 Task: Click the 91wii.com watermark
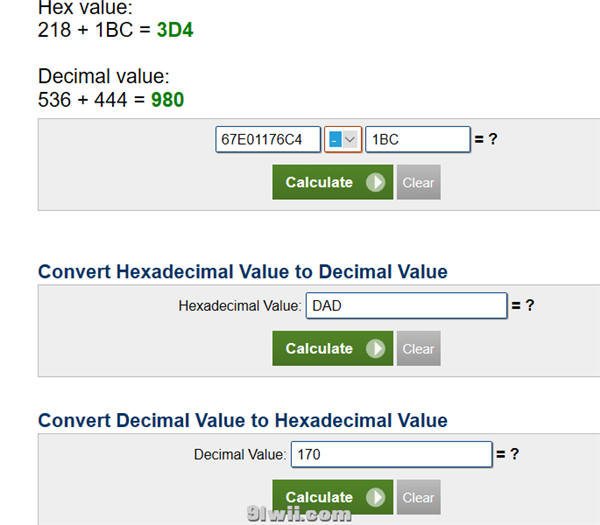pos(299,514)
